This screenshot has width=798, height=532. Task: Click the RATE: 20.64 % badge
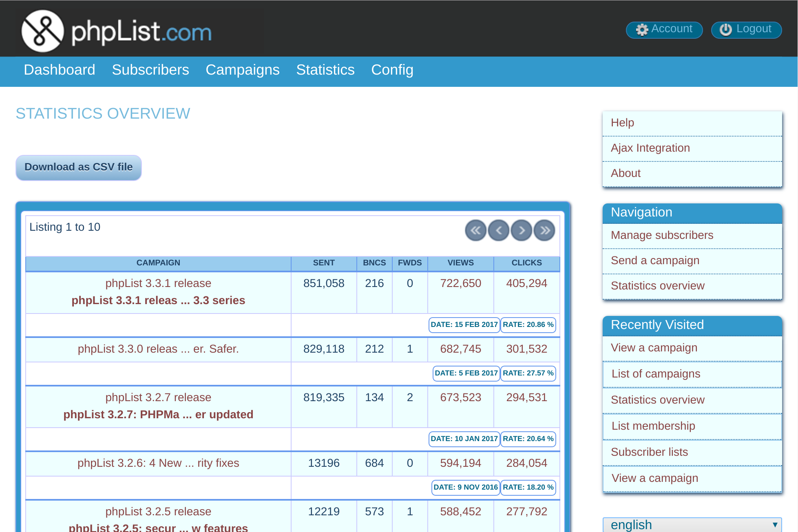click(x=528, y=439)
